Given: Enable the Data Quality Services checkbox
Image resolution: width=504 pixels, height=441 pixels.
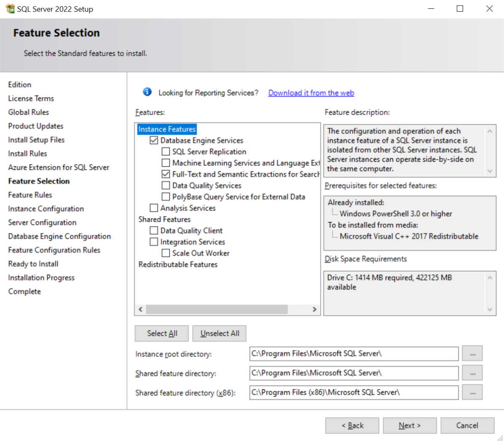Looking at the screenshot, I should pyautogui.click(x=165, y=185).
